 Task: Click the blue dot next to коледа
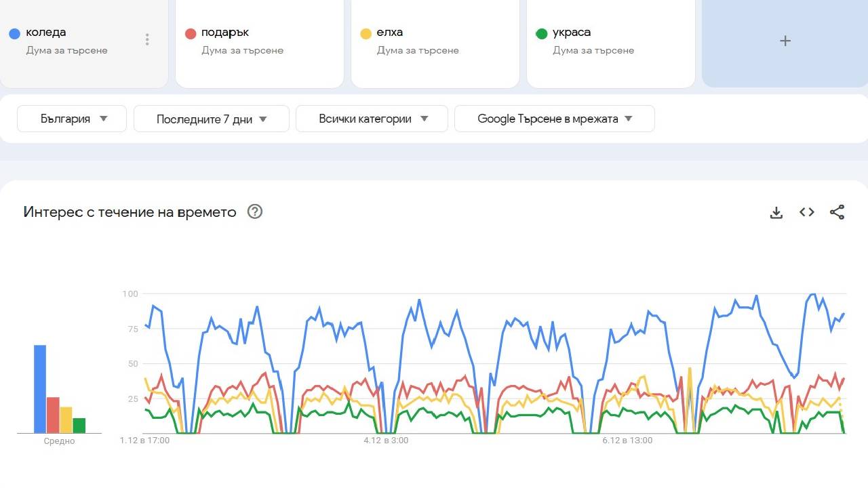pos(14,32)
